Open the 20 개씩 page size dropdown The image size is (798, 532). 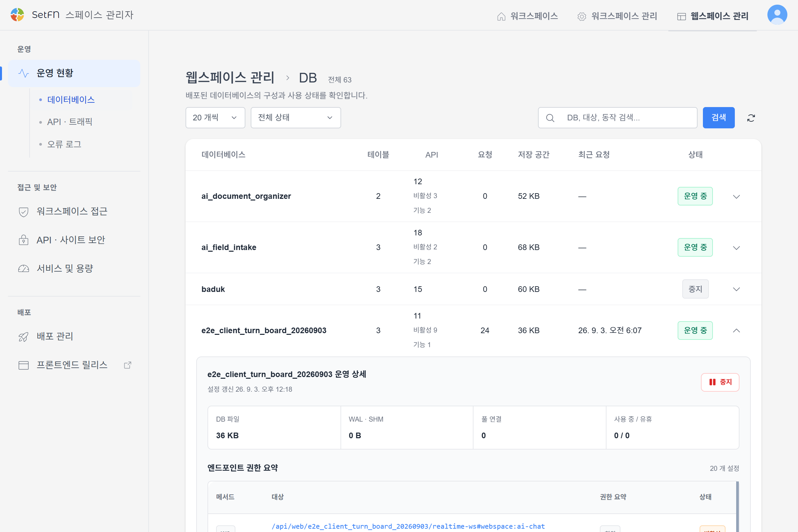pos(215,118)
